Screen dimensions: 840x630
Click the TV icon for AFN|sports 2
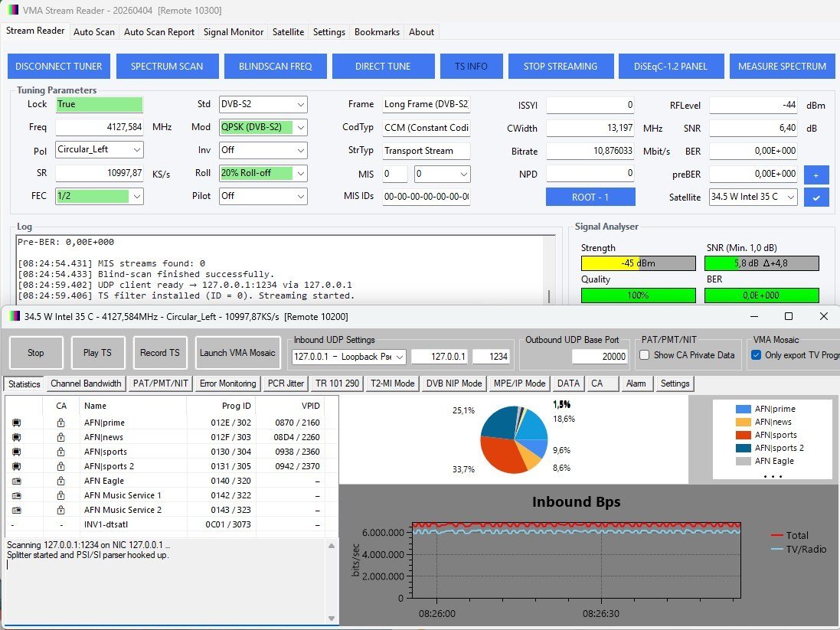pos(16,466)
